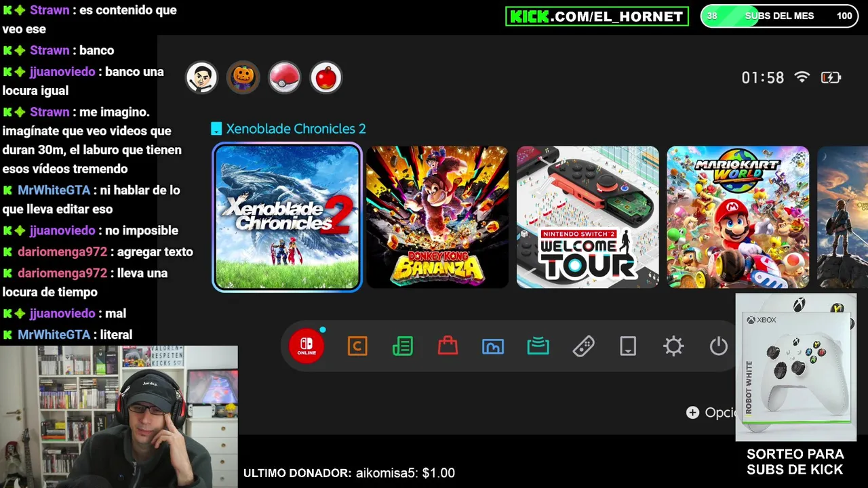Launch Mario Kart World tile

738,217
